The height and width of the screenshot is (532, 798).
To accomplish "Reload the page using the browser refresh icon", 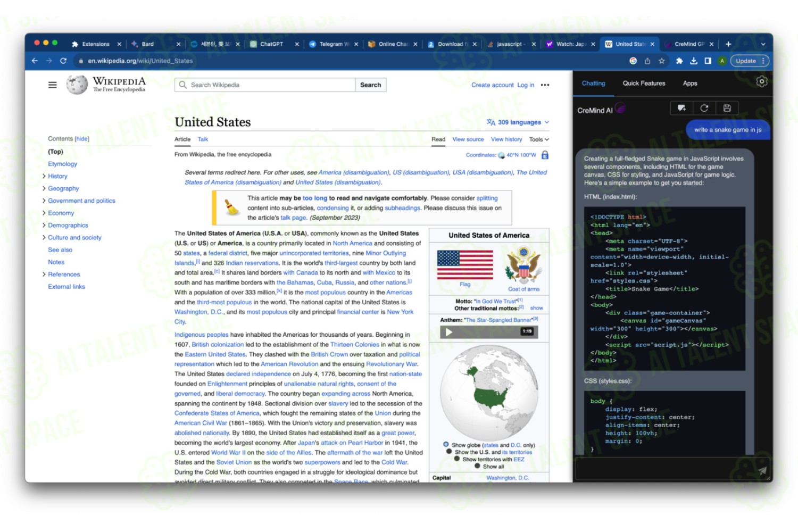I will point(63,61).
